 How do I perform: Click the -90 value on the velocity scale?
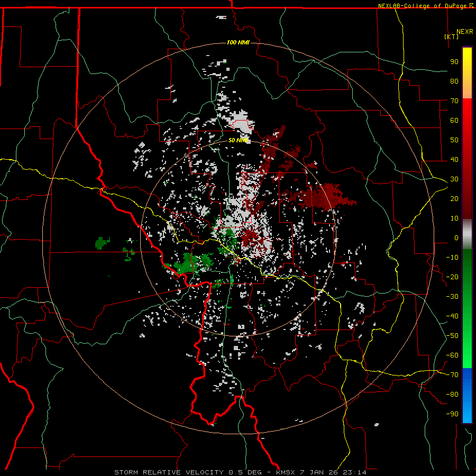click(x=452, y=414)
